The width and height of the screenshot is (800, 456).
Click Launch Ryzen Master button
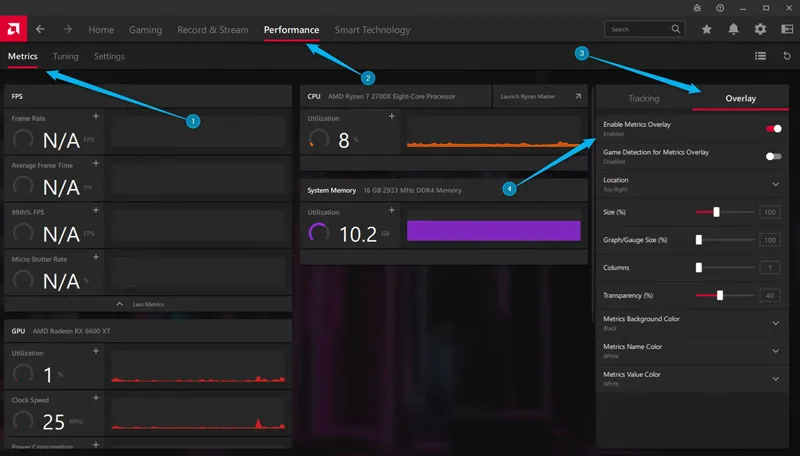540,96
